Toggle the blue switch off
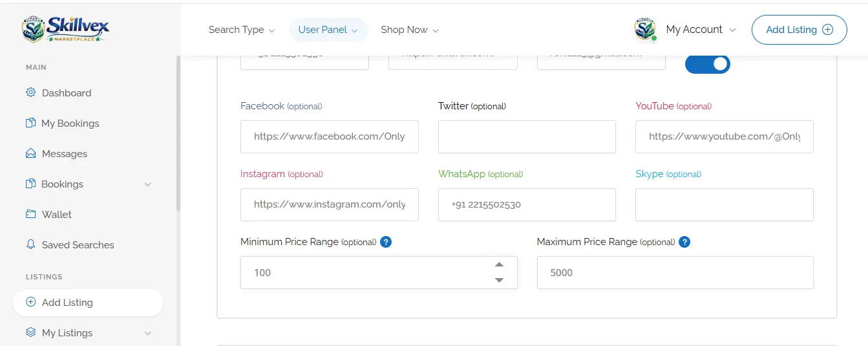868x346 pixels. (x=708, y=64)
